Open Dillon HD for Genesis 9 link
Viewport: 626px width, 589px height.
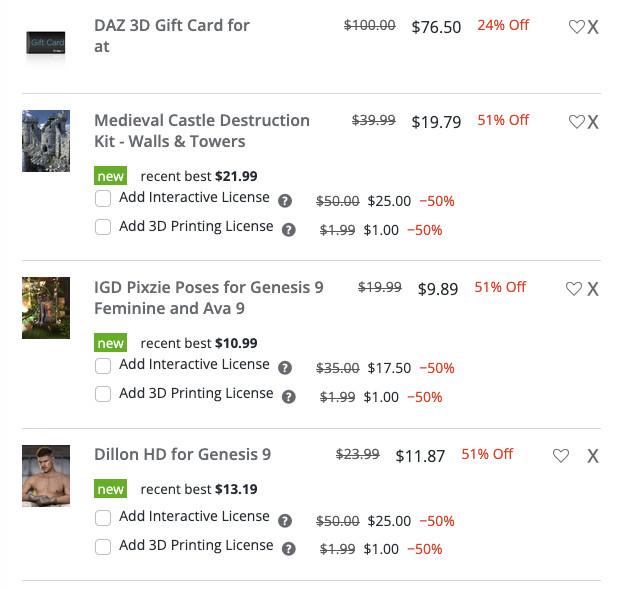182,454
